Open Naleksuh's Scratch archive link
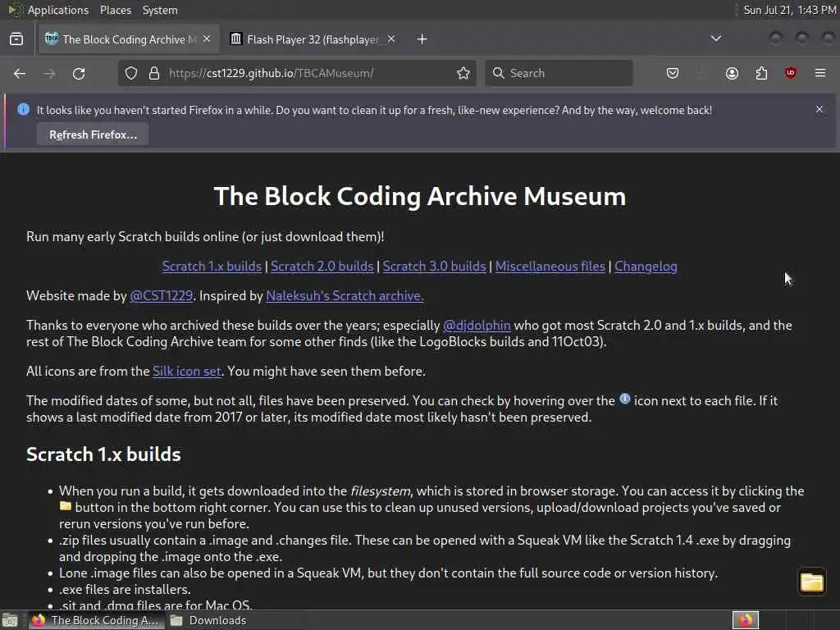This screenshot has height=630, width=840. 345,295
